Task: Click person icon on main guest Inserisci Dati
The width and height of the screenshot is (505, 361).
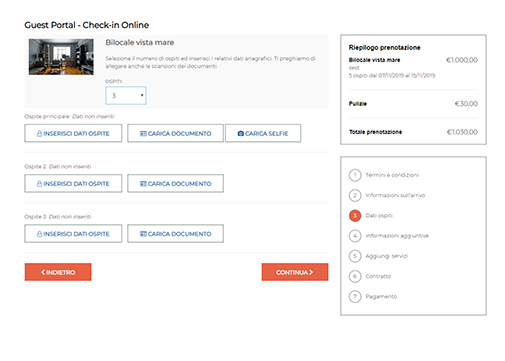Action: (x=39, y=134)
